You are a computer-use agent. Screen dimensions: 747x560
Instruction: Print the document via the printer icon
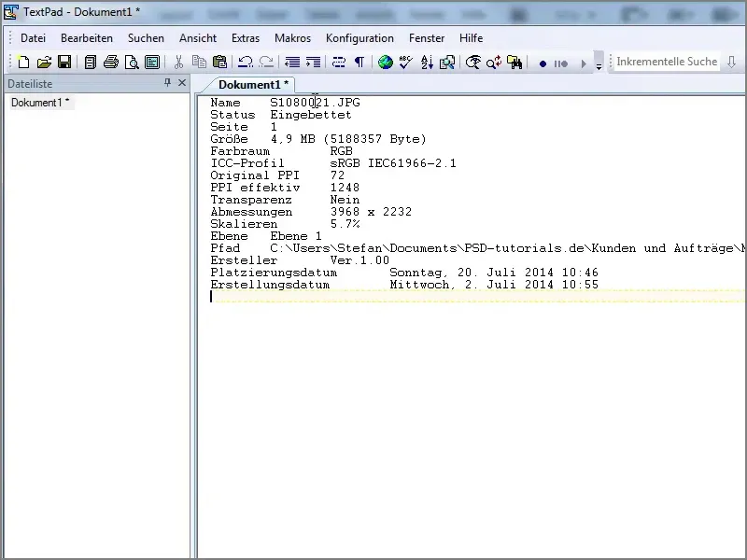pyautogui.click(x=111, y=63)
